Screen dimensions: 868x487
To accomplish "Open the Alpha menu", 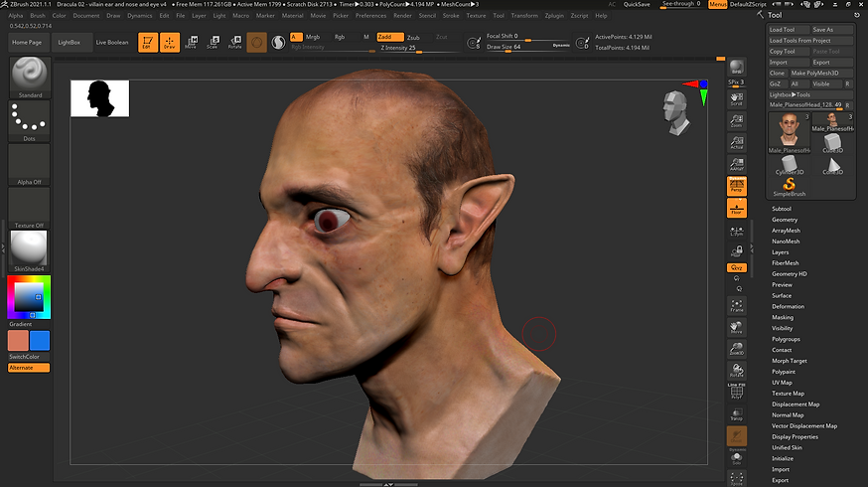I will (16, 16).
